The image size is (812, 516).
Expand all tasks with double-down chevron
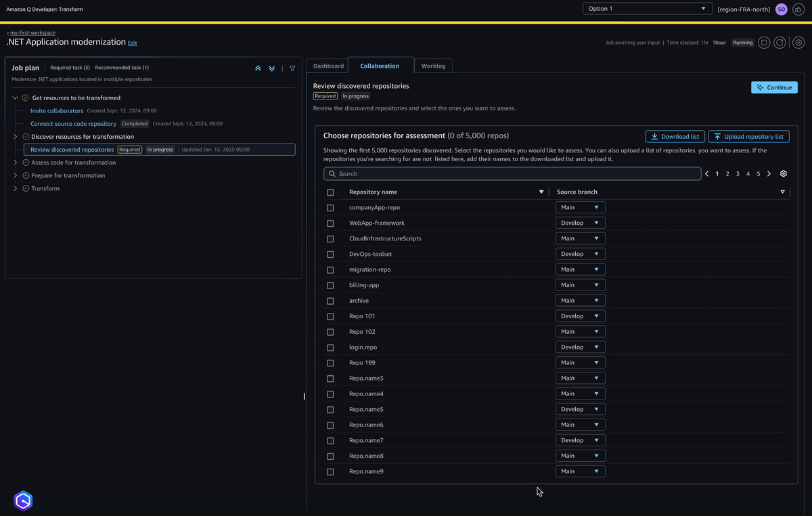point(272,68)
